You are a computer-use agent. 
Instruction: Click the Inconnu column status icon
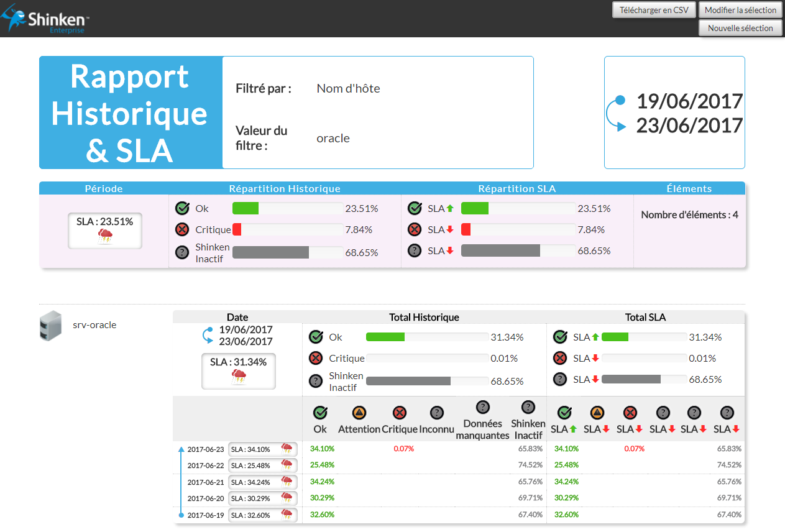pos(436,412)
